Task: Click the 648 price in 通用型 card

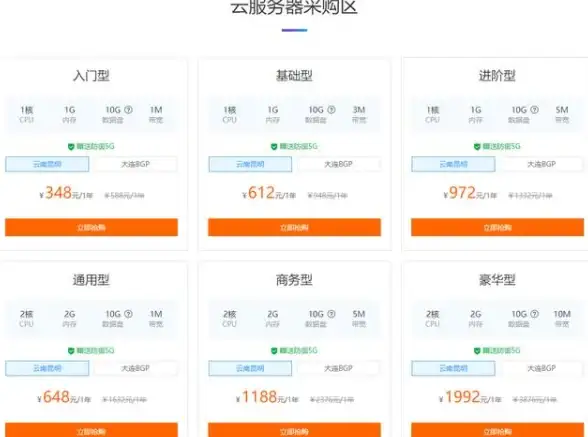Action: pos(57,397)
